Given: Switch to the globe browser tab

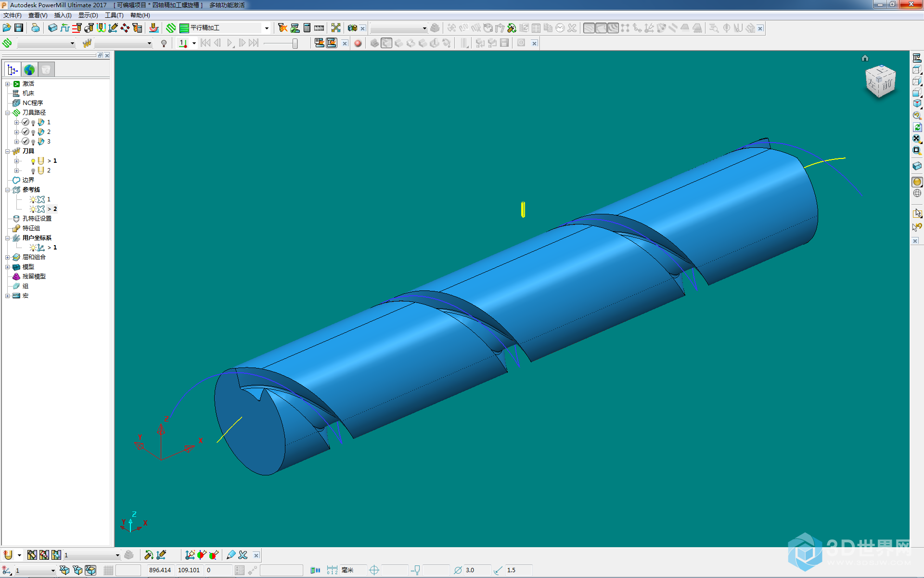Looking at the screenshot, I should coord(29,70).
